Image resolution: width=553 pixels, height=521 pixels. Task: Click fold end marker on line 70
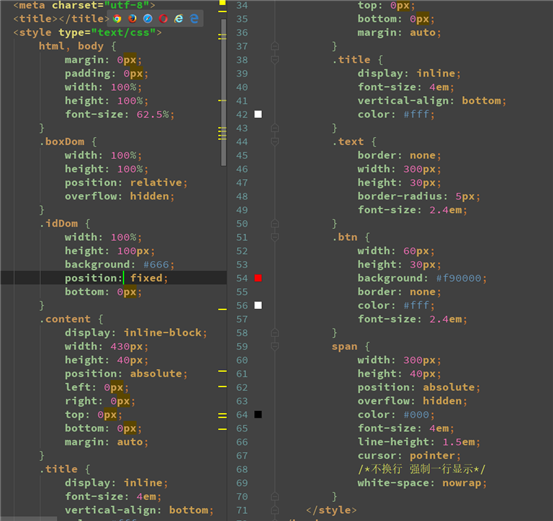[x=275, y=496]
